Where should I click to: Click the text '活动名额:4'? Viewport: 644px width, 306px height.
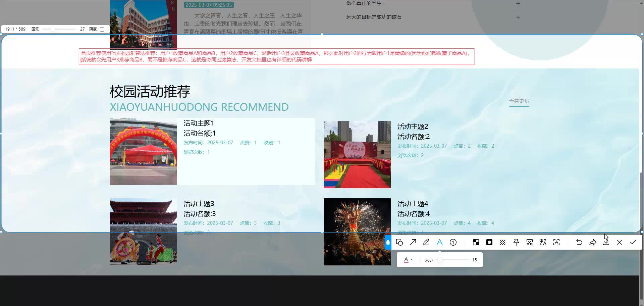pos(414,214)
